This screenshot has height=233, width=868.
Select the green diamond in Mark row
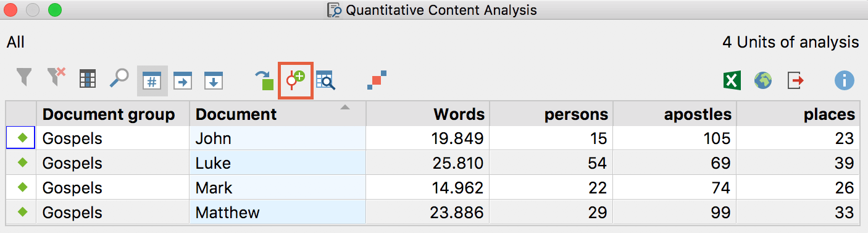pyautogui.click(x=23, y=188)
